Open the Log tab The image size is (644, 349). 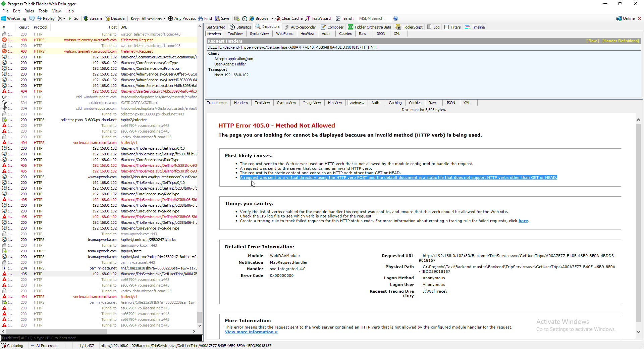coord(433,27)
